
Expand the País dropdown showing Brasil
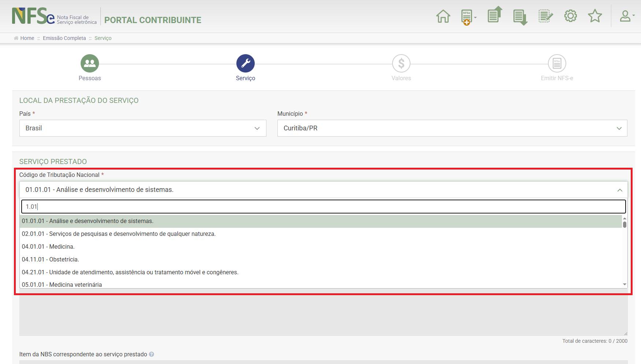(143, 128)
